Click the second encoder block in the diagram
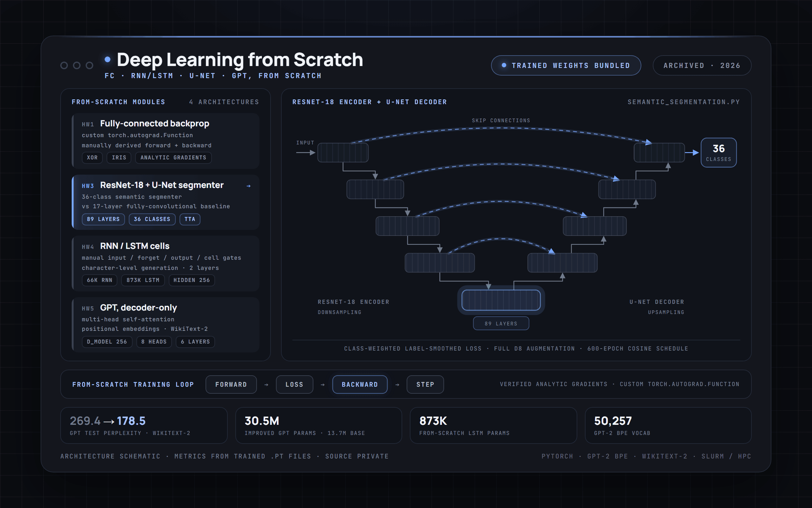Screen dimensions: 812x508 [x=375, y=190]
